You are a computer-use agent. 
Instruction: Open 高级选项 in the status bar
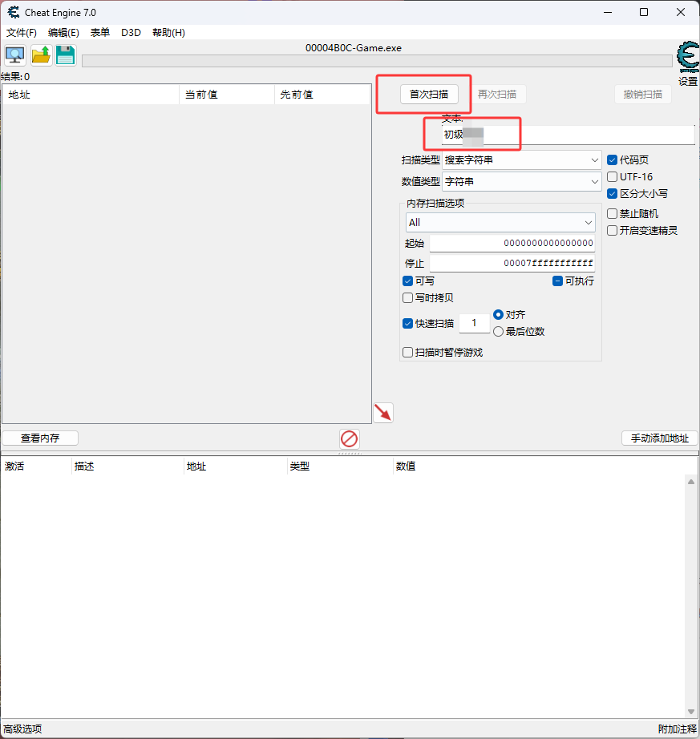(22, 729)
